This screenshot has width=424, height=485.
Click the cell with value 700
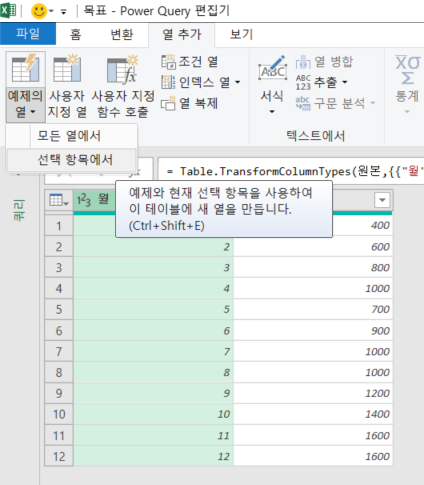[x=313, y=310]
